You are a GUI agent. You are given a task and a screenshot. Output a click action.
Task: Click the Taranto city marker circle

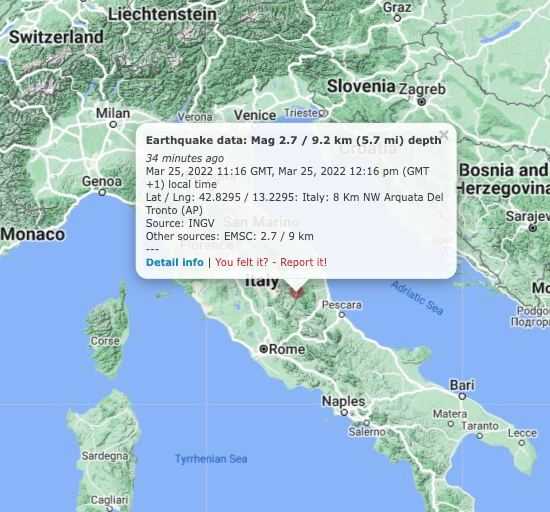tap(479, 436)
